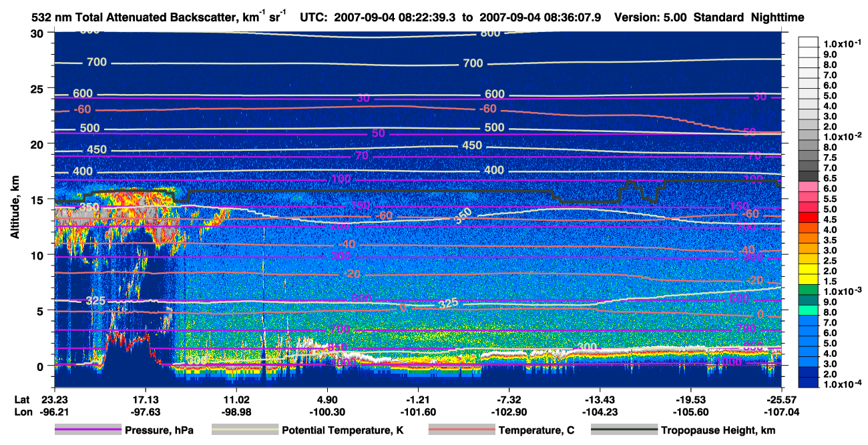
Task: Click the longitude value '-104.23'
Action: (x=600, y=412)
